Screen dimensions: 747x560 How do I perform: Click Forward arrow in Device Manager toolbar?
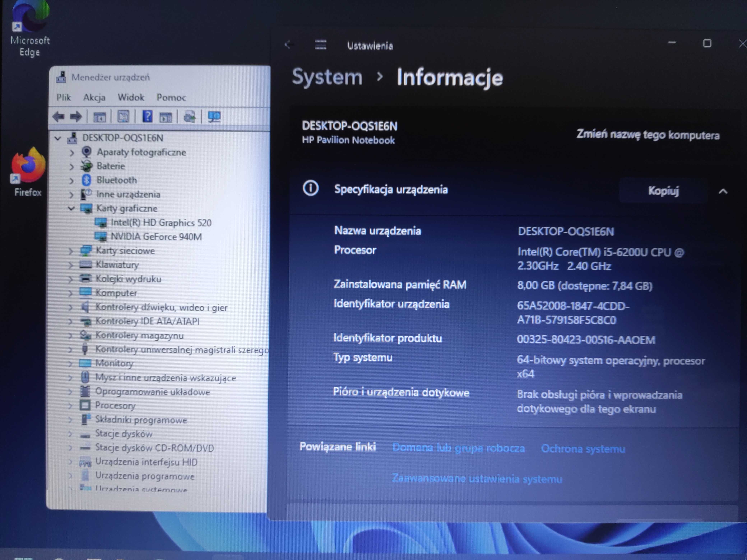76,117
